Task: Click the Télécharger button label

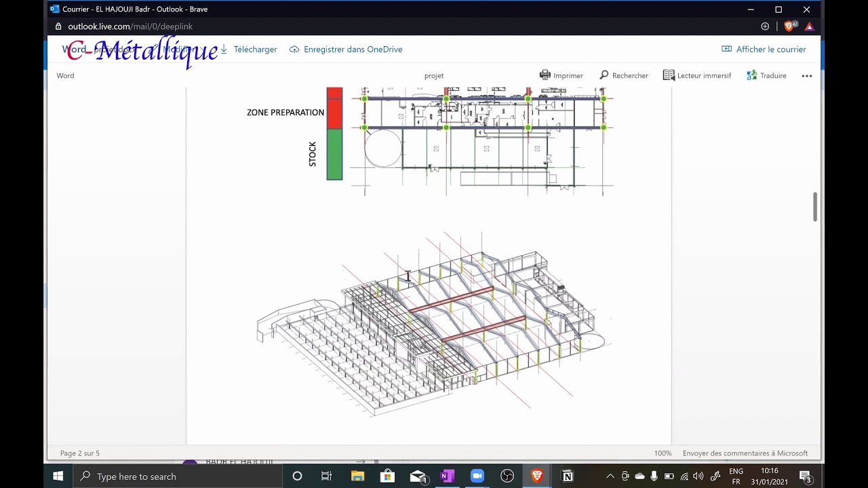Action: [256, 49]
